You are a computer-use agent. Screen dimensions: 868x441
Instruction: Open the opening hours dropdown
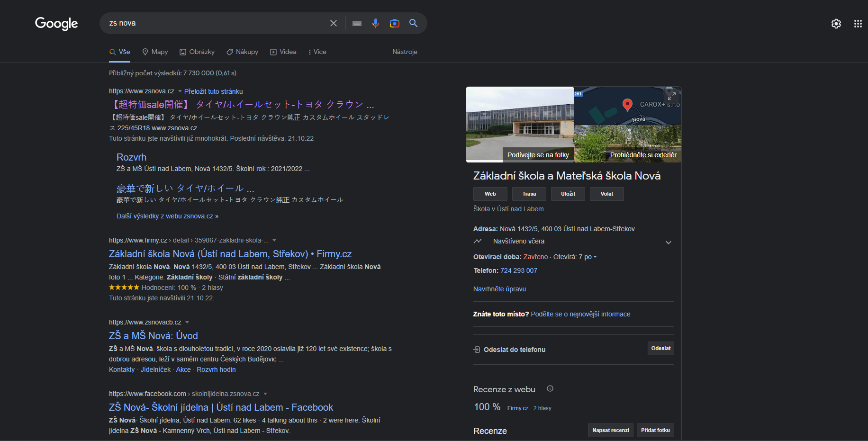point(595,257)
